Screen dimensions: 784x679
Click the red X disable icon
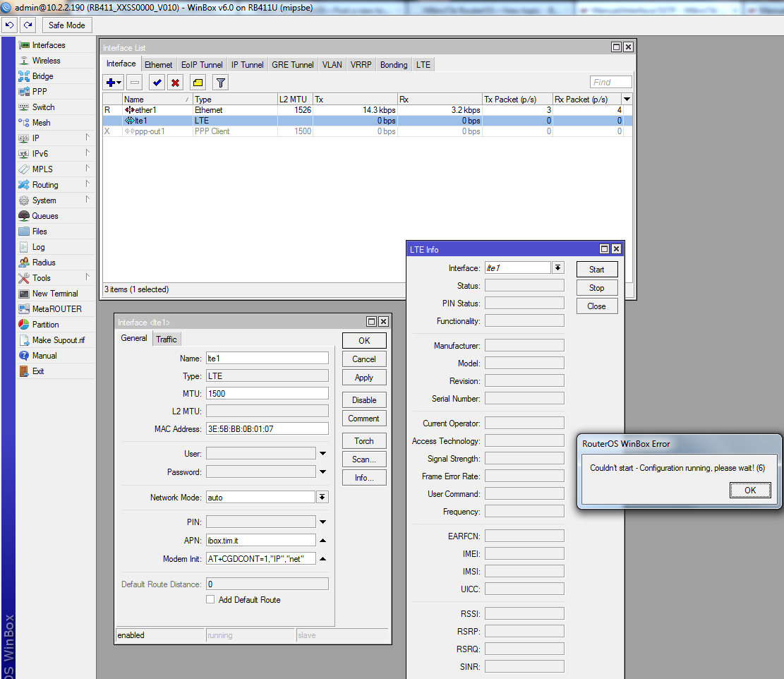(x=175, y=83)
